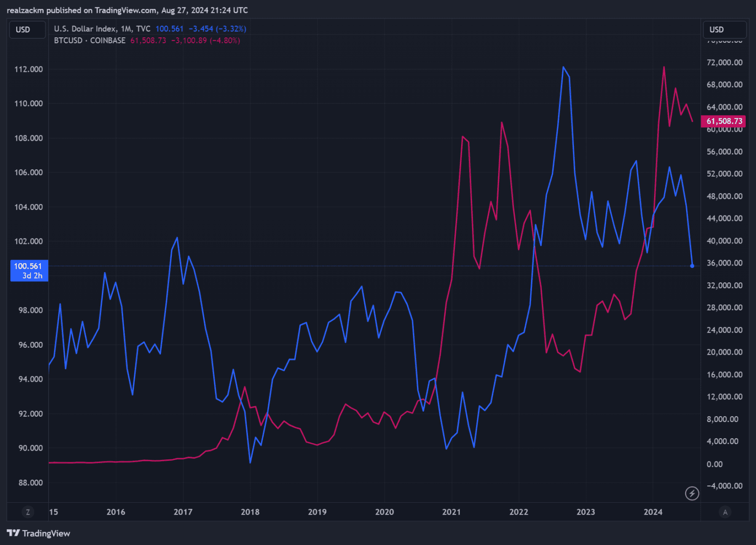Select the U.S. Dollar Index legend title
This screenshot has width=756, height=545.
[85, 29]
